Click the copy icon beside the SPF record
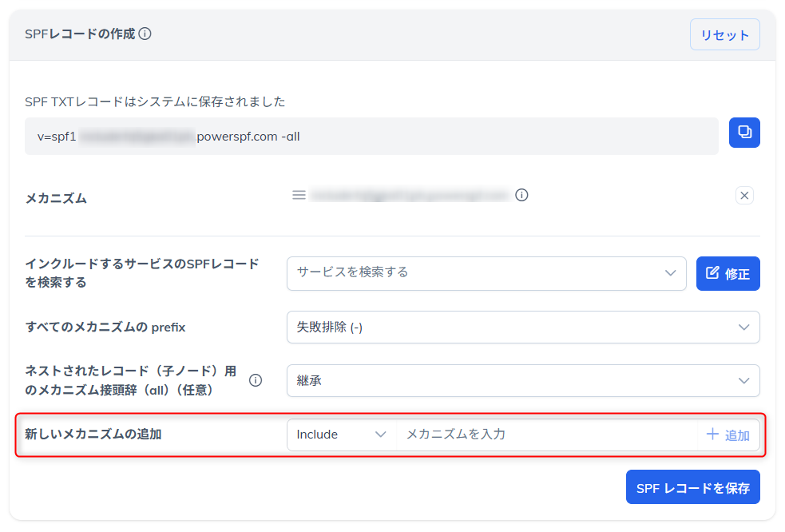The image size is (785, 532). pos(743,133)
